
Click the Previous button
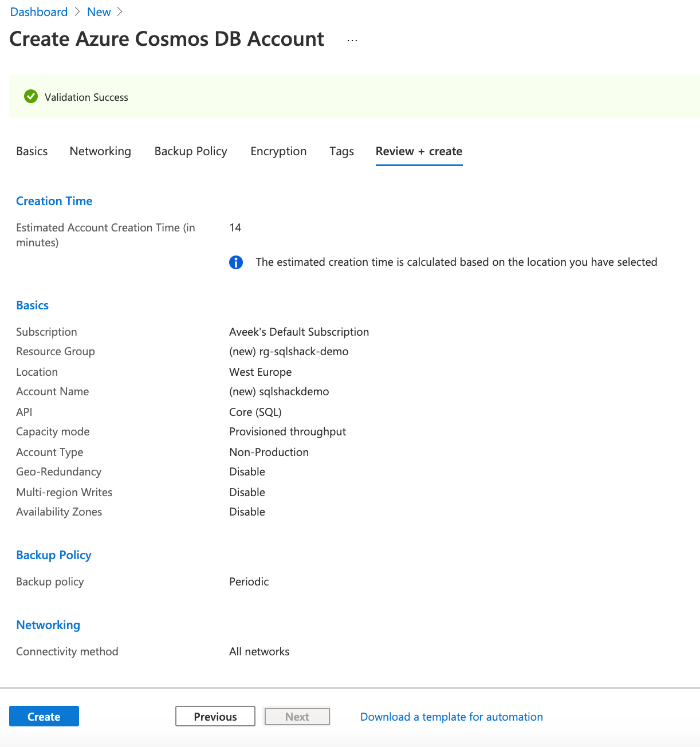[215, 717]
